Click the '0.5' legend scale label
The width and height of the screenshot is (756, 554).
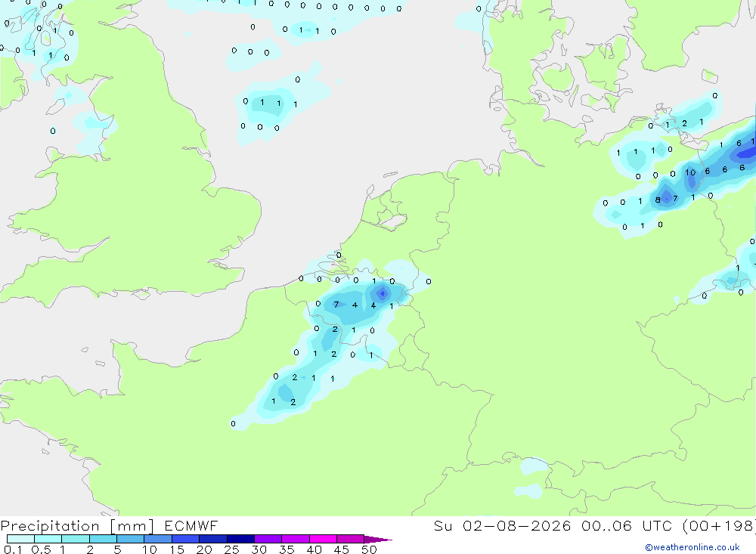41,549
